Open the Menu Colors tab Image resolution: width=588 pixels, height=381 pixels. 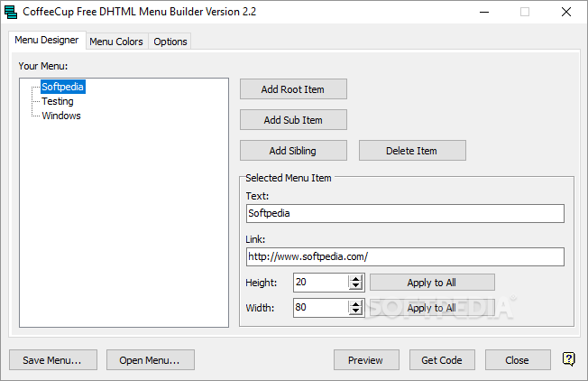(x=116, y=42)
